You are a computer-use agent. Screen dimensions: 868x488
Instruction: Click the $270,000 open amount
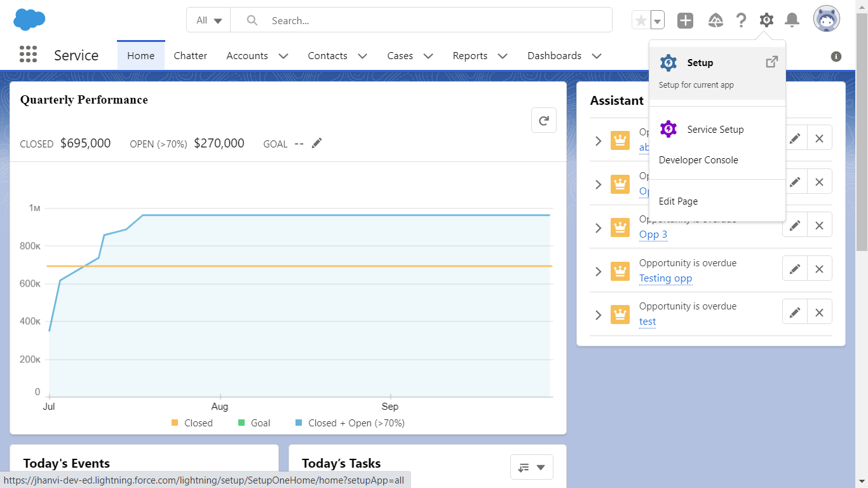click(219, 144)
